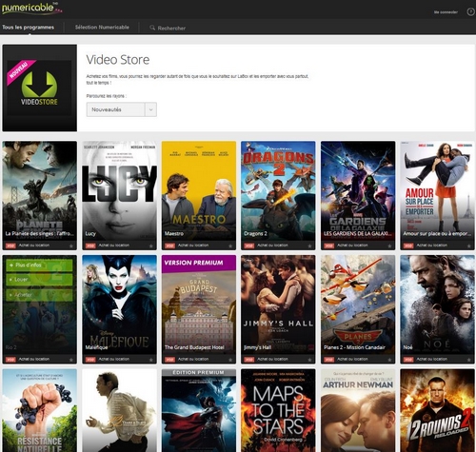The image size is (476, 452).
Task: Click Plus d'infos on Rio 2
Action: [39, 265]
